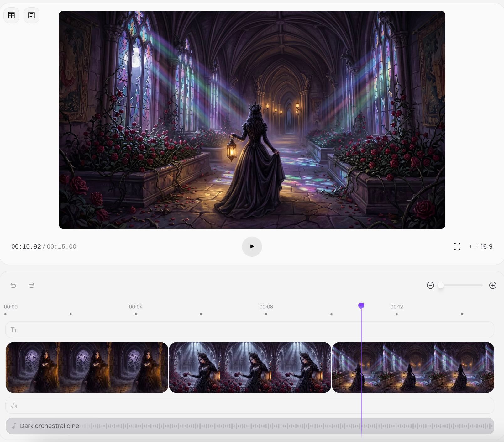
Task: Select the second clip with roses scene
Action: pos(250,367)
